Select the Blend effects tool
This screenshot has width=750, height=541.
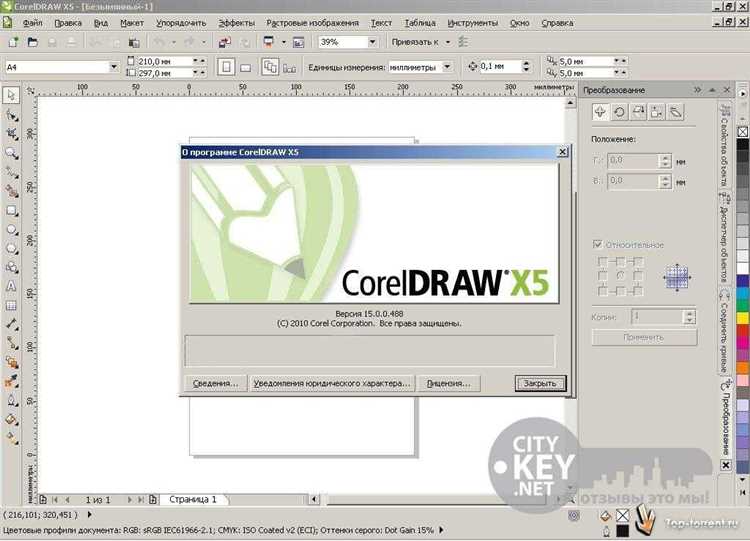pos(11,362)
